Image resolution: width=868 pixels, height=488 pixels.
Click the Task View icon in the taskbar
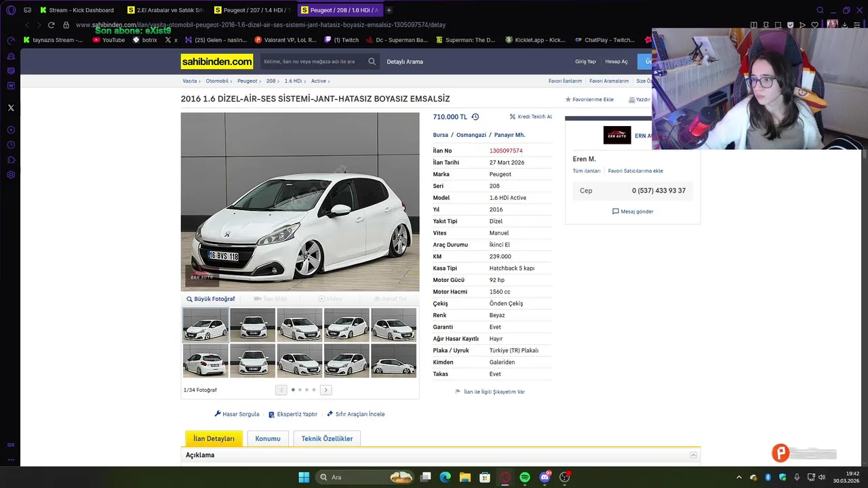point(426,477)
